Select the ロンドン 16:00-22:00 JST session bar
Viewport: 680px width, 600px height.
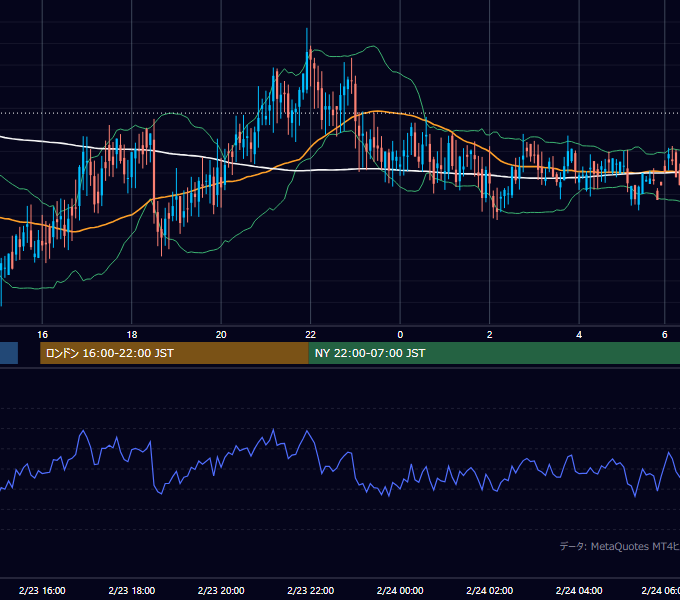[x=174, y=353]
